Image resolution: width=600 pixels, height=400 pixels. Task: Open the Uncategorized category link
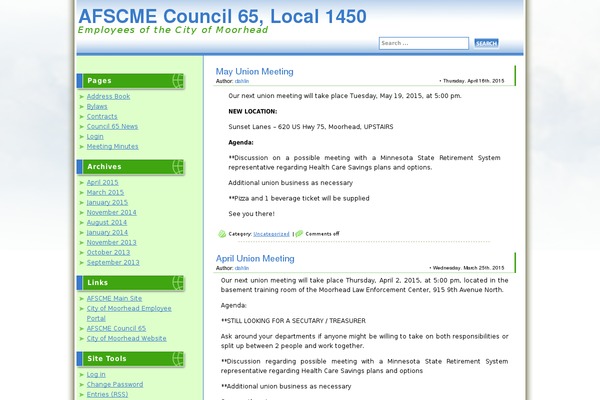(271, 234)
